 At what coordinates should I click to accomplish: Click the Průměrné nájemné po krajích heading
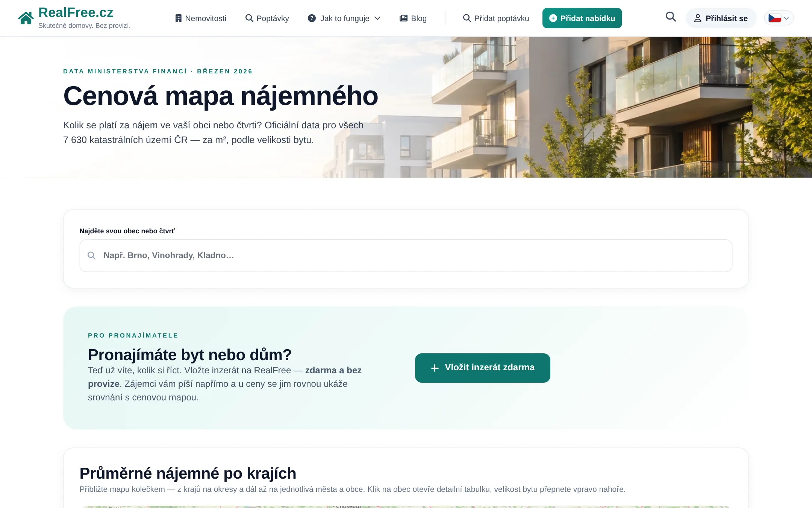(x=188, y=473)
